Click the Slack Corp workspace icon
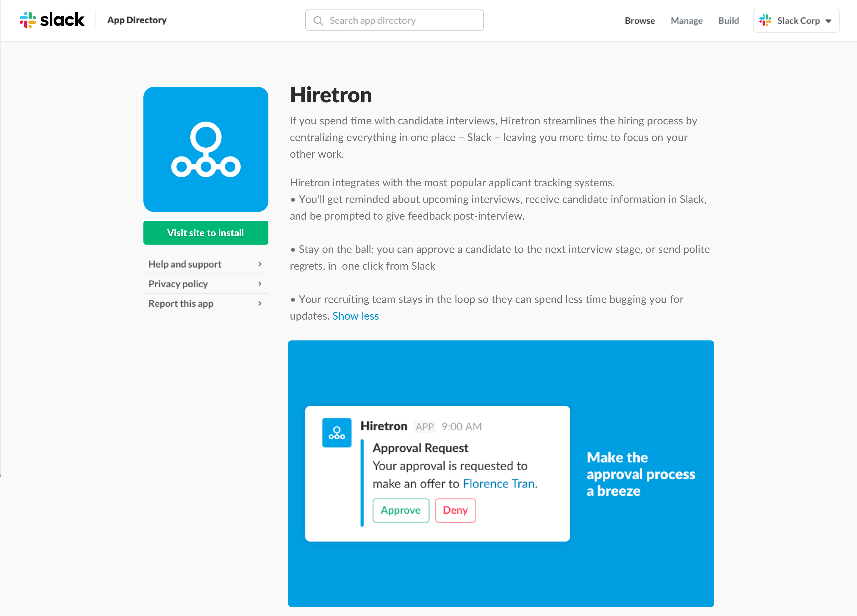Image resolution: width=857 pixels, height=616 pixels. click(768, 20)
